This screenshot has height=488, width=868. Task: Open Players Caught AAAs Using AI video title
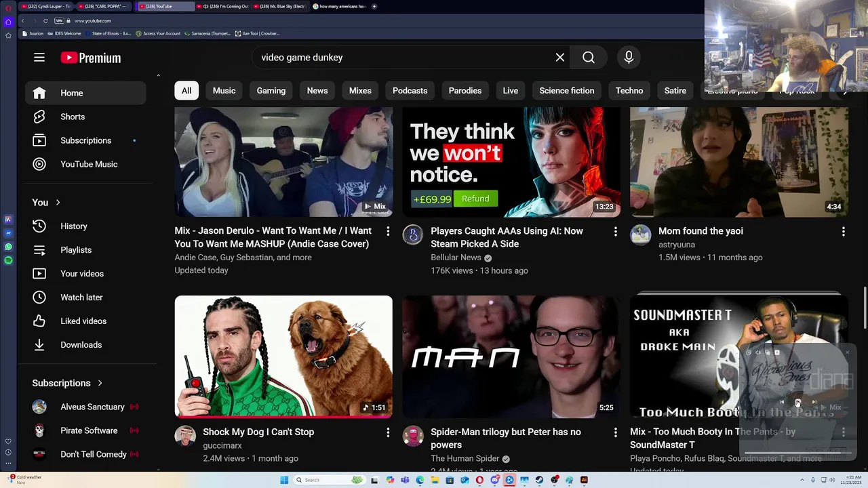click(507, 237)
